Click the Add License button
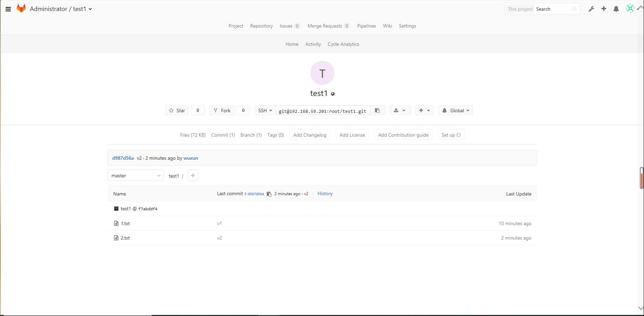644x316 pixels. (x=352, y=135)
